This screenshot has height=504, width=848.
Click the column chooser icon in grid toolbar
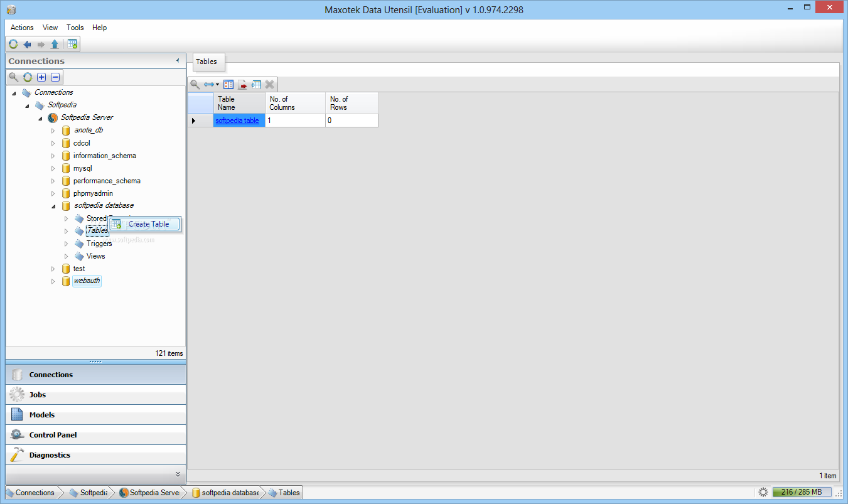228,85
